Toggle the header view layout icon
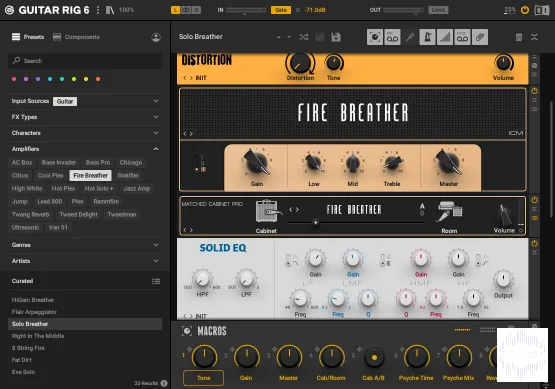555x389 pixels. (x=542, y=10)
